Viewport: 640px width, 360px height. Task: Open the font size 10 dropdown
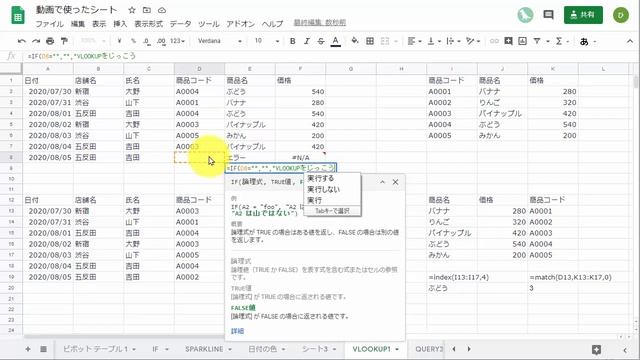[x=267, y=41]
